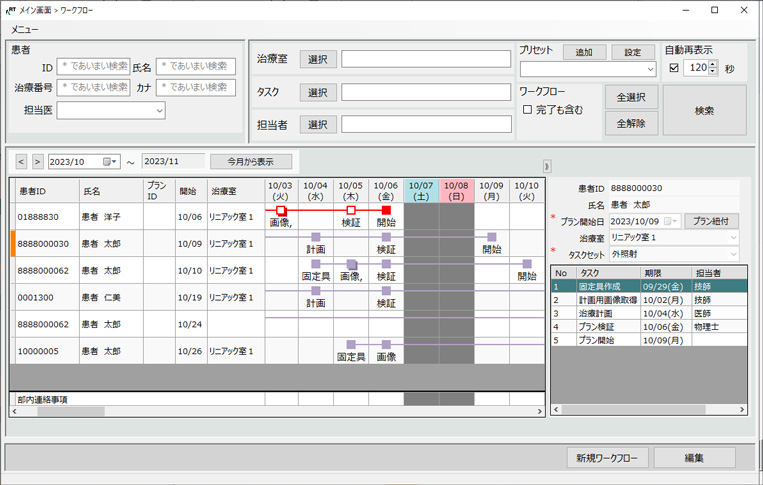Click the 10/08 (日) column header
The width and height of the screenshot is (763, 485).
456,191
